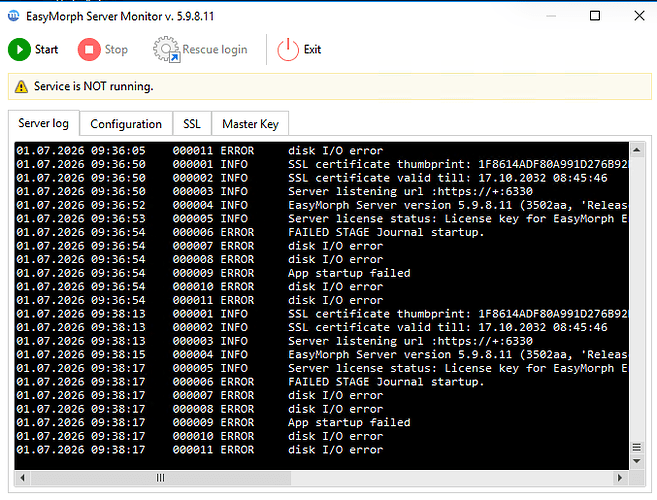
Task: Click the green Start play icon
Action: click(x=19, y=49)
